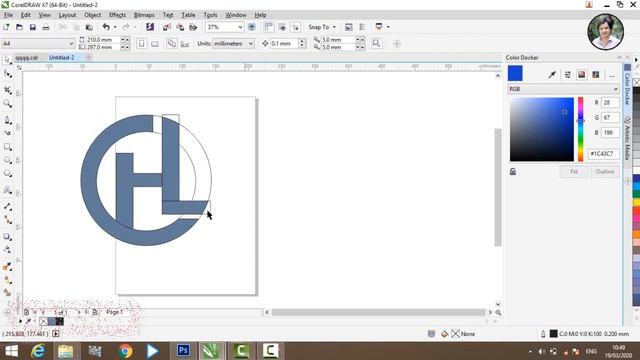Set page to landscape orientation
This screenshot has height=360, width=640.
(155, 43)
